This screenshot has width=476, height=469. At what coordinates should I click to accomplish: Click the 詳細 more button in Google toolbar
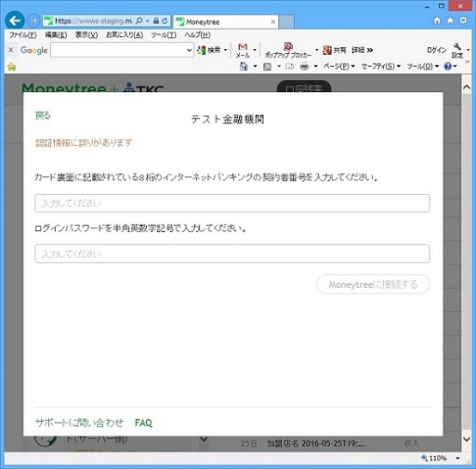(x=362, y=50)
